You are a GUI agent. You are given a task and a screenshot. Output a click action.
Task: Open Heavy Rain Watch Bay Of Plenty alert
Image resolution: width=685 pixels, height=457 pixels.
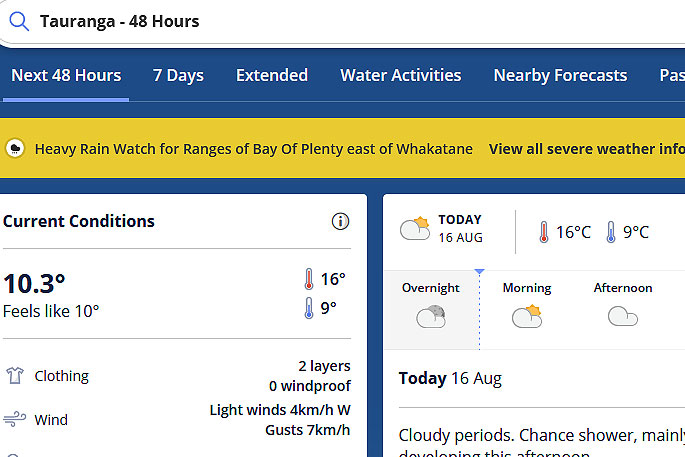[x=254, y=149]
